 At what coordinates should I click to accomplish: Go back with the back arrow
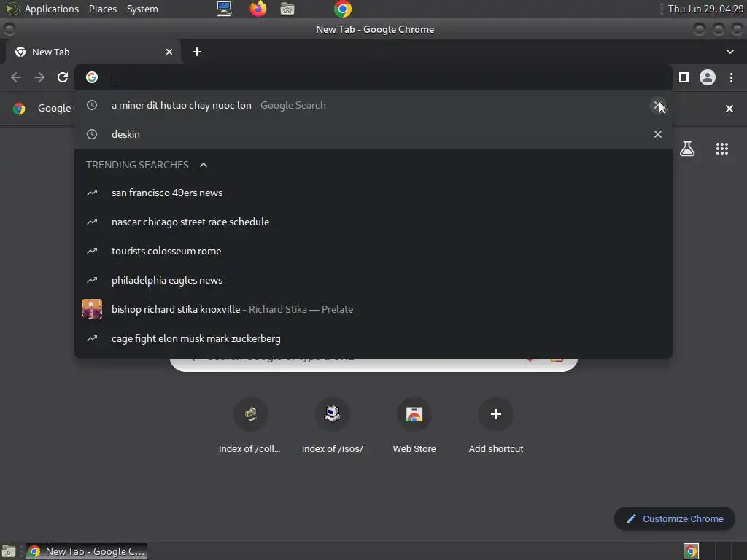(x=16, y=77)
